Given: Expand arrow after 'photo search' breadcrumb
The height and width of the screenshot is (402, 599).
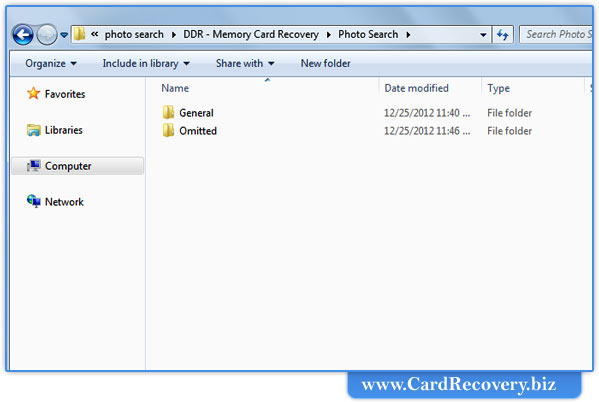Looking at the screenshot, I should [x=174, y=35].
